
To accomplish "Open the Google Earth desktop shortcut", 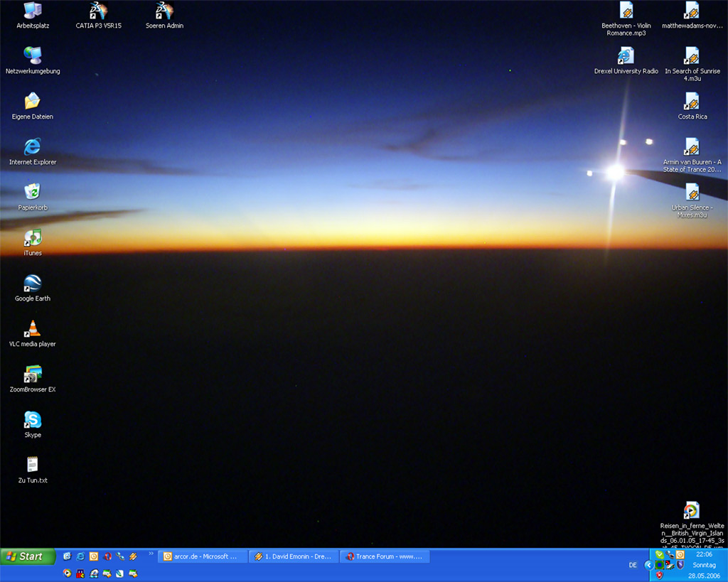I will pyautogui.click(x=33, y=284).
